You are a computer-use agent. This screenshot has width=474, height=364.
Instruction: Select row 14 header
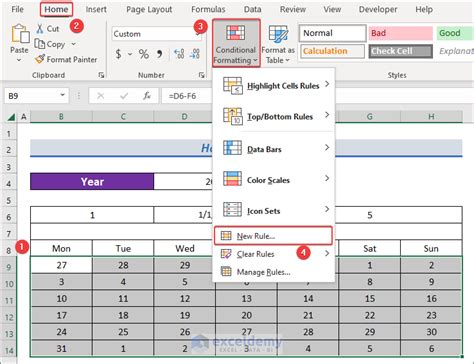(x=9, y=350)
